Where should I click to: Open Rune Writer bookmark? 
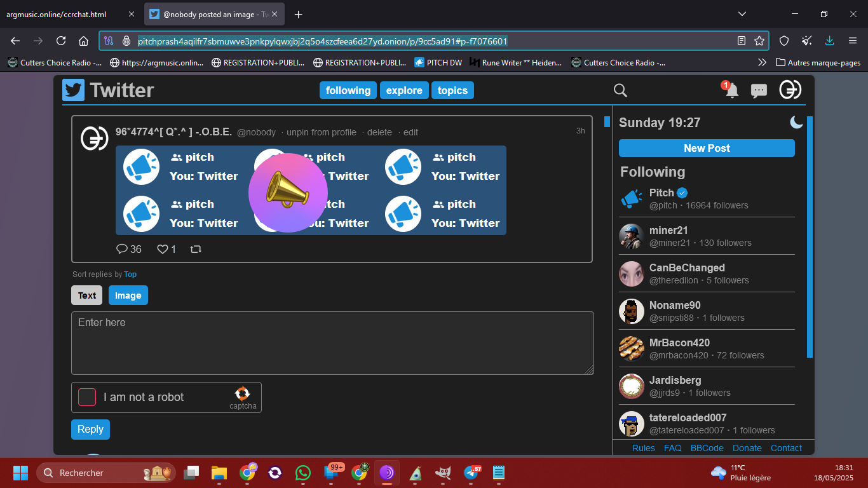coord(516,62)
